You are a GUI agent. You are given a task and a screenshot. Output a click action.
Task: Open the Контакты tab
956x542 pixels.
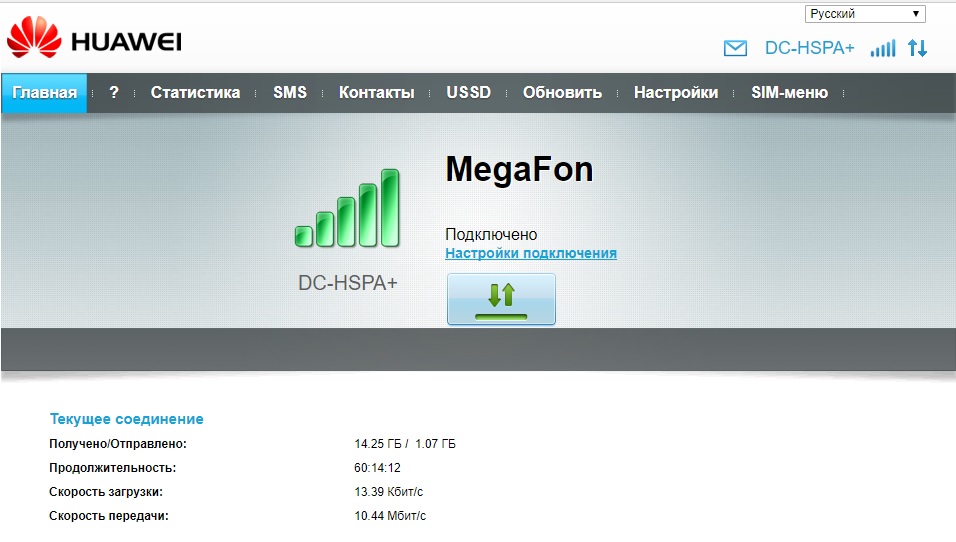[x=376, y=93]
